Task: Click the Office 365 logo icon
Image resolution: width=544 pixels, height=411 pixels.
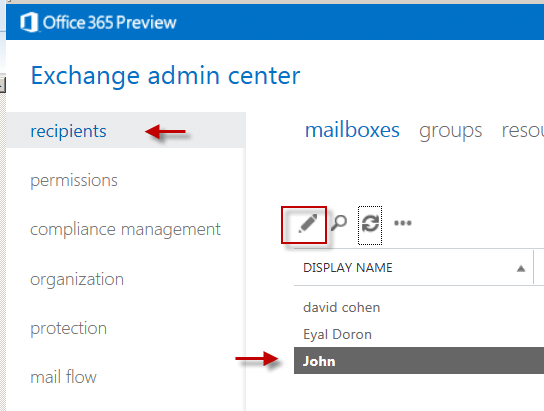Action: click(x=29, y=22)
